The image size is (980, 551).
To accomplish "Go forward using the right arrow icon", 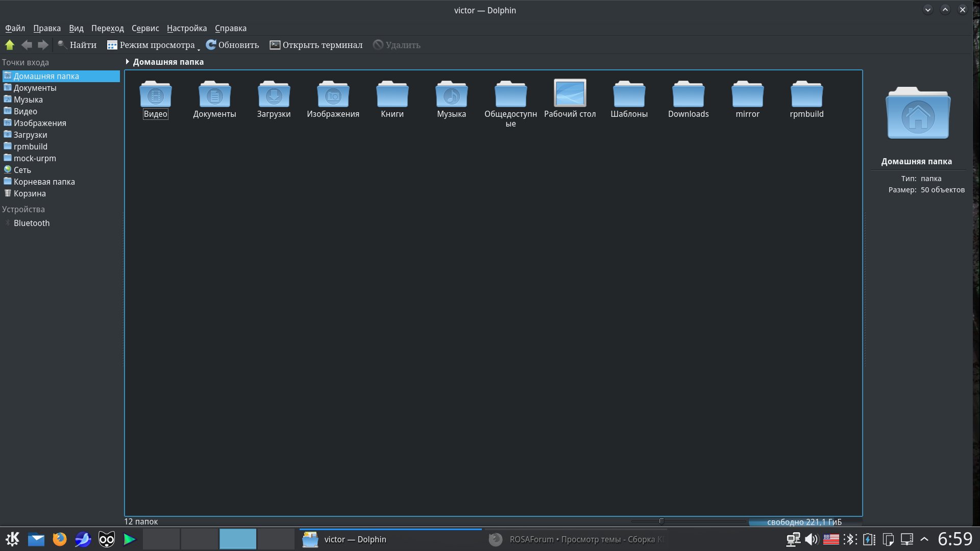I will tap(43, 45).
